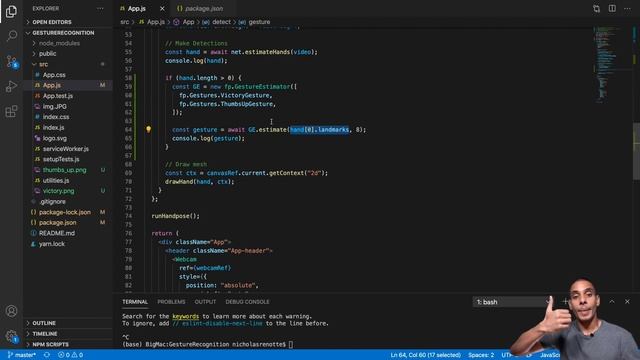Open the Extensions view
640x360 pixels.
point(11,111)
